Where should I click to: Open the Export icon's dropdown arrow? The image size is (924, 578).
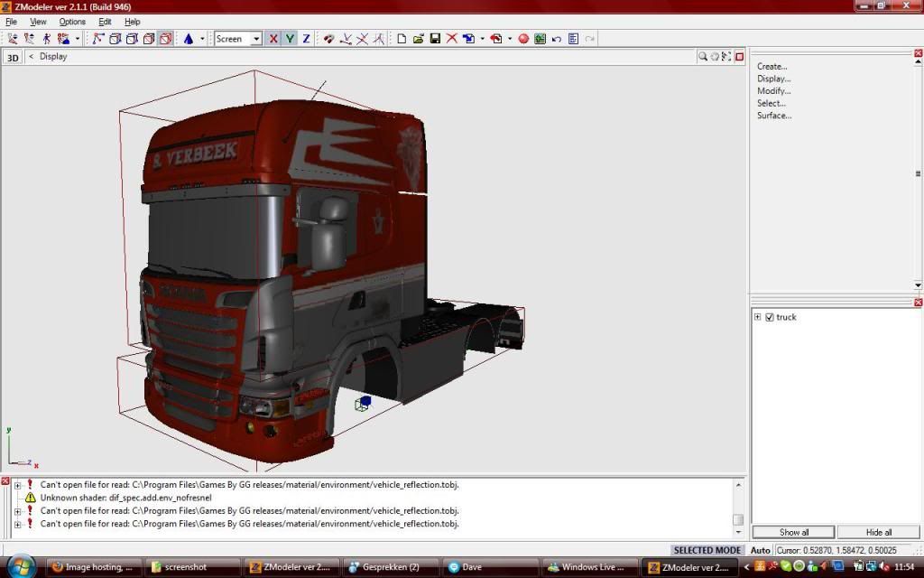click(510, 39)
